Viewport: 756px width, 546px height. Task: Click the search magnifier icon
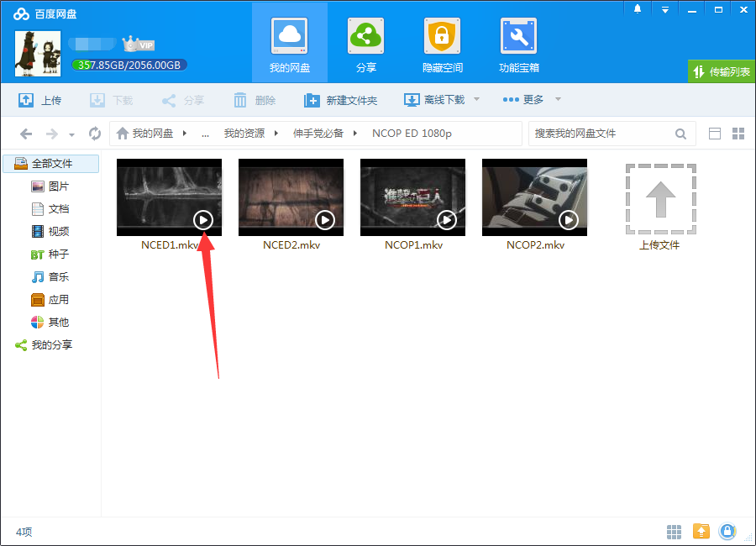(680, 134)
